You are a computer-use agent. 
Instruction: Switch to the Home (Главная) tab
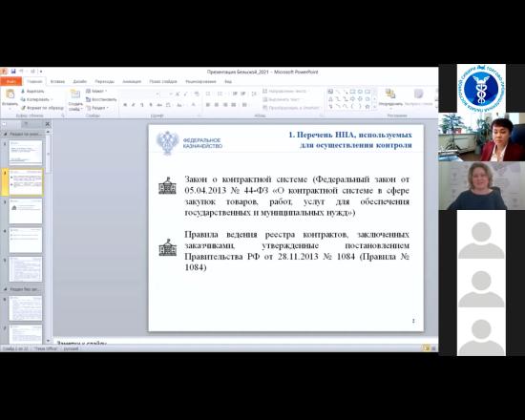click(34, 81)
